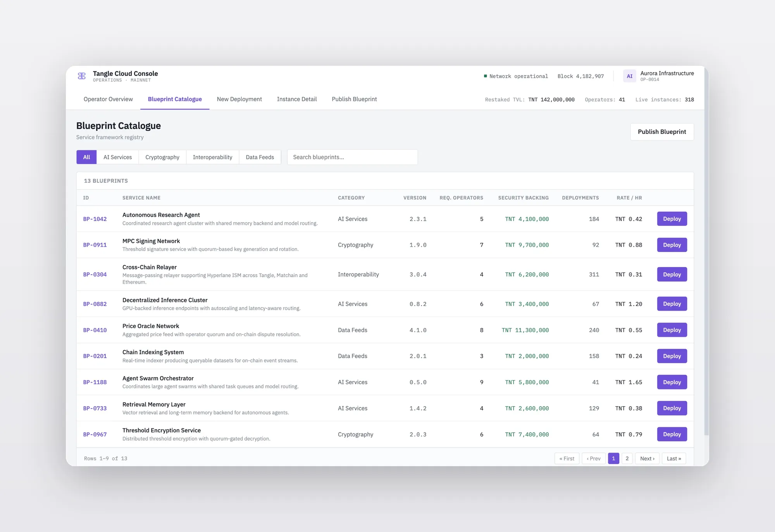Screen dimensions: 775x532
Task: Deploy the Agent Swarm Orchestrator blueprint
Action: tap(672, 382)
